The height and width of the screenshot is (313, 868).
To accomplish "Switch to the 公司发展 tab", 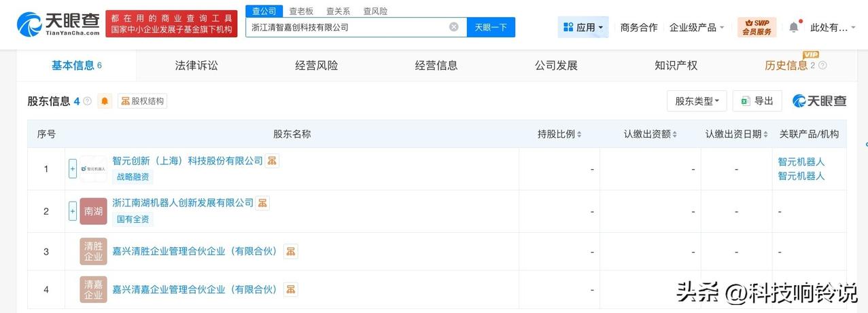I will [556, 65].
